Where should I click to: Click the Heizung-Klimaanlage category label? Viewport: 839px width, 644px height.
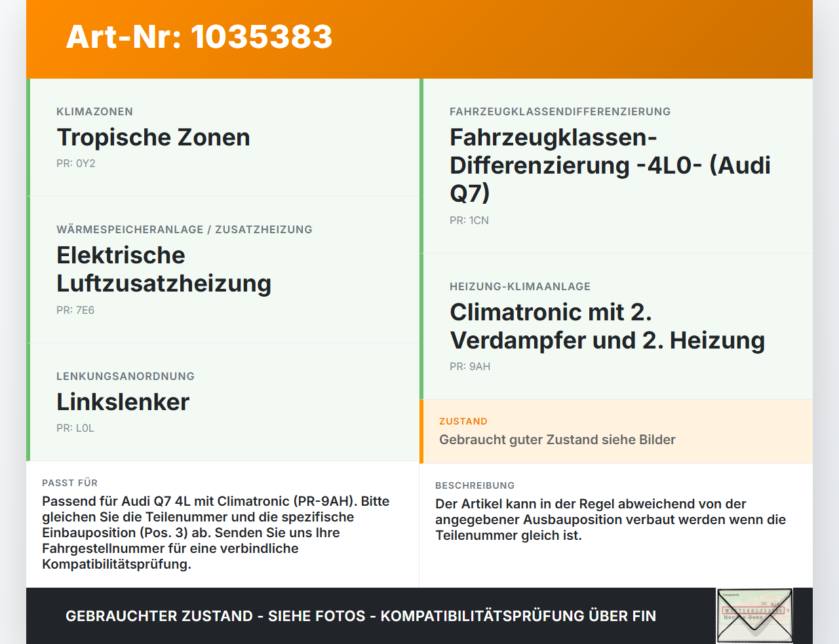coord(520,286)
